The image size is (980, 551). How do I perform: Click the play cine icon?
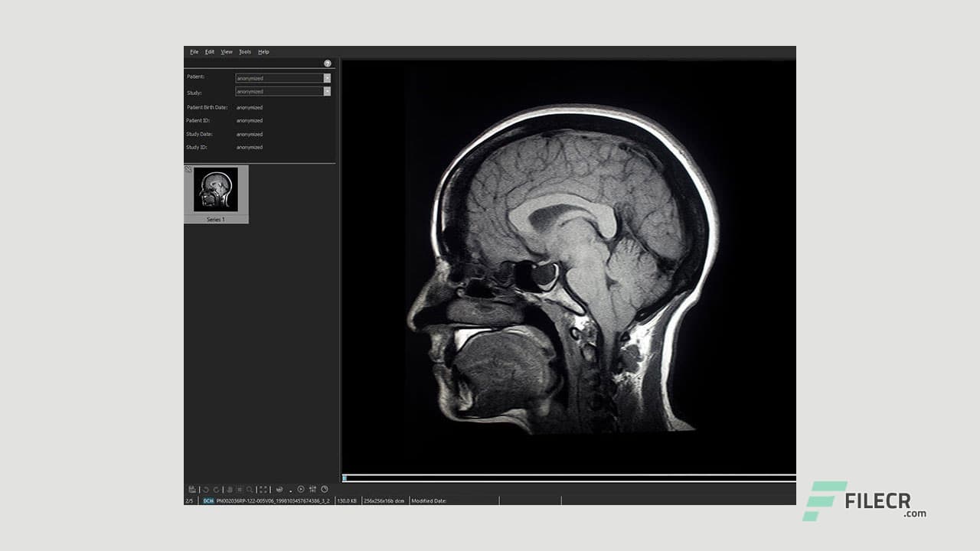pyautogui.click(x=300, y=488)
